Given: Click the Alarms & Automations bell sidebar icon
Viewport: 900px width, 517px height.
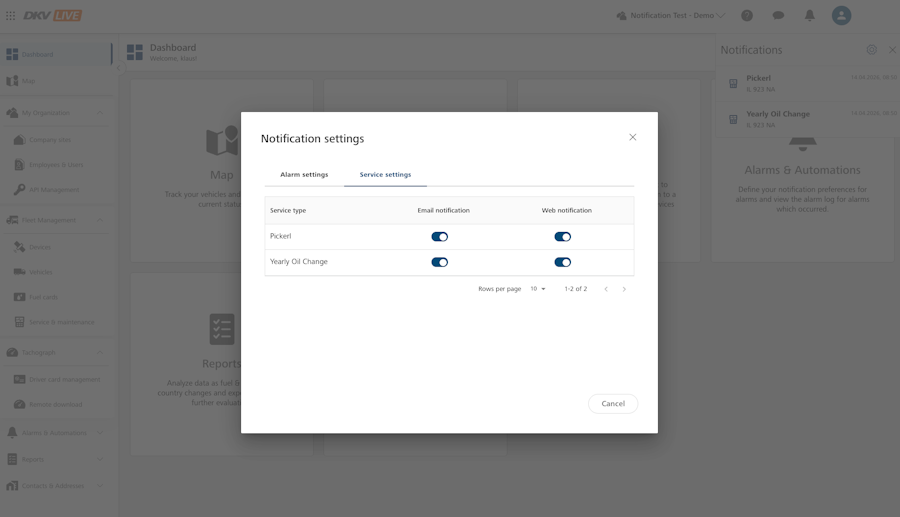Looking at the screenshot, I should tap(12, 433).
